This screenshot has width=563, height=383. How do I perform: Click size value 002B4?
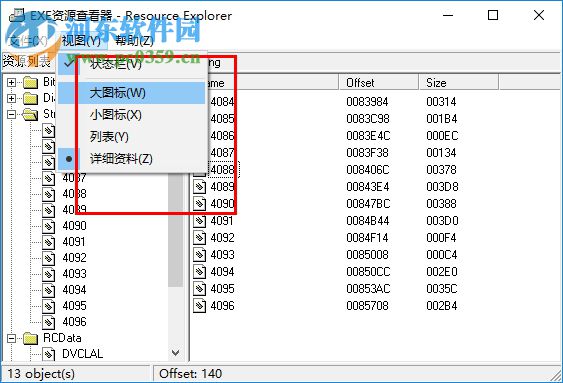(442, 306)
